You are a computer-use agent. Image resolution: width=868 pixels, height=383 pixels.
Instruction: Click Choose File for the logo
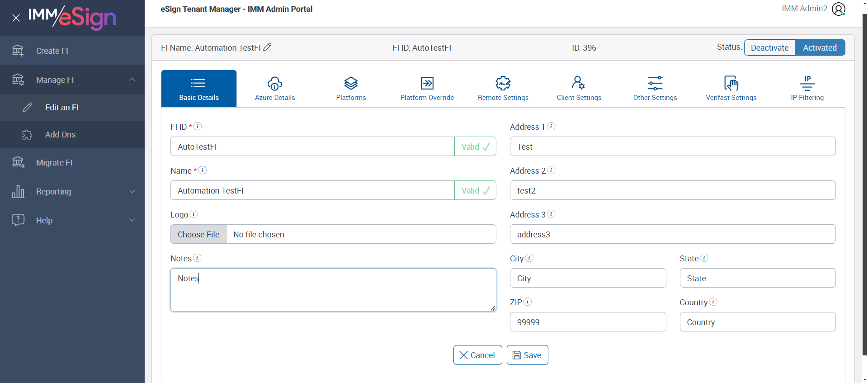tap(198, 234)
